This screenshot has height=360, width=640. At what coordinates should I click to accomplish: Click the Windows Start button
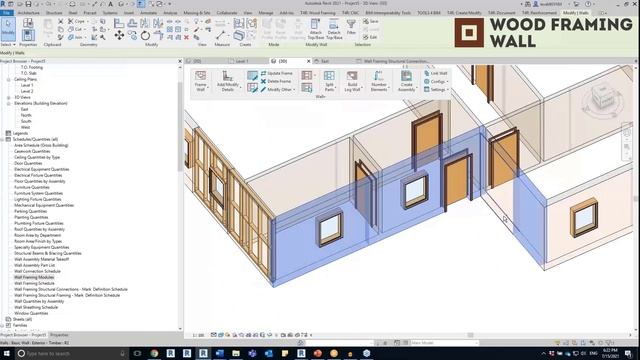7,353
